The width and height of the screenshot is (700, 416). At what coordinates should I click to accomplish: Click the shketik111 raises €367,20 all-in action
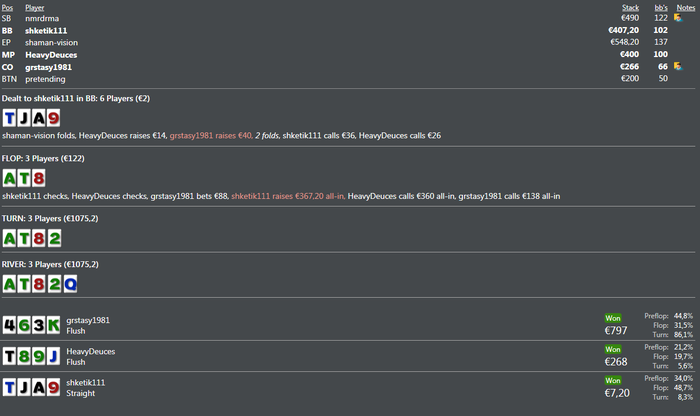(x=288, y=196)
